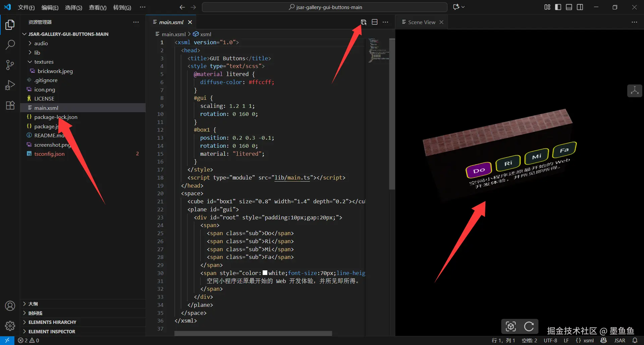Click the xsml symbol in breadcrumb
Screen dimensions: 644x345
point(202,34)
